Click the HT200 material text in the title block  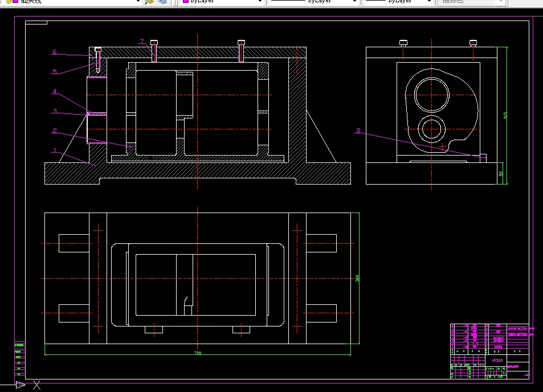[x=497, y=361]
